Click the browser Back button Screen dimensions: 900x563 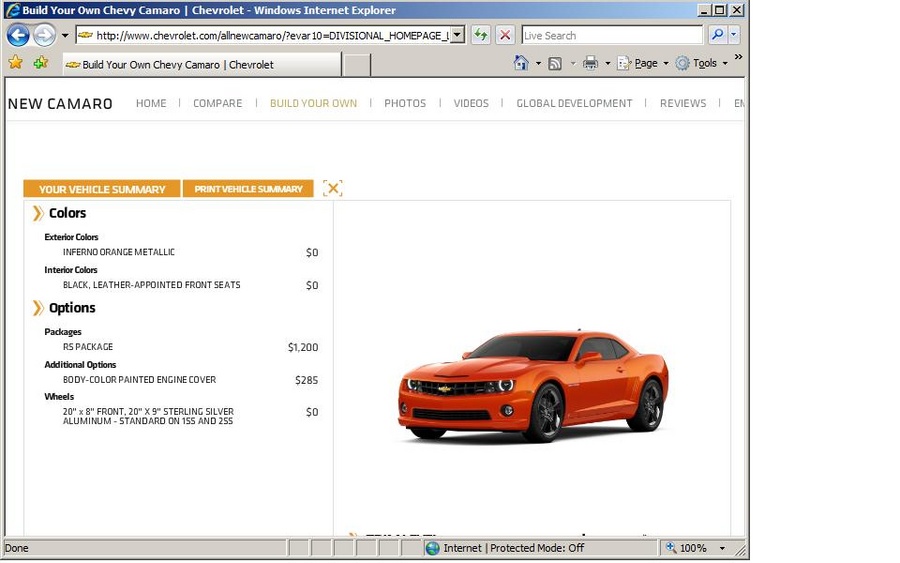[18, 35]
